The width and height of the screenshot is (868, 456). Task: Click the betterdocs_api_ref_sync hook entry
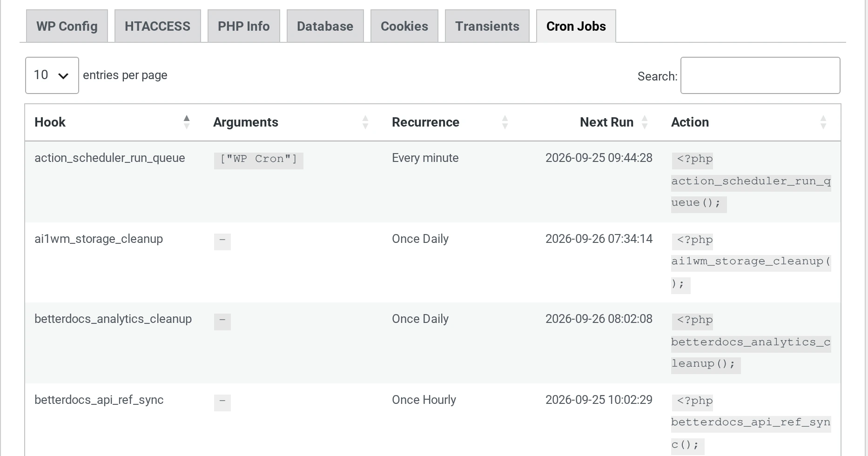point(99,400)
